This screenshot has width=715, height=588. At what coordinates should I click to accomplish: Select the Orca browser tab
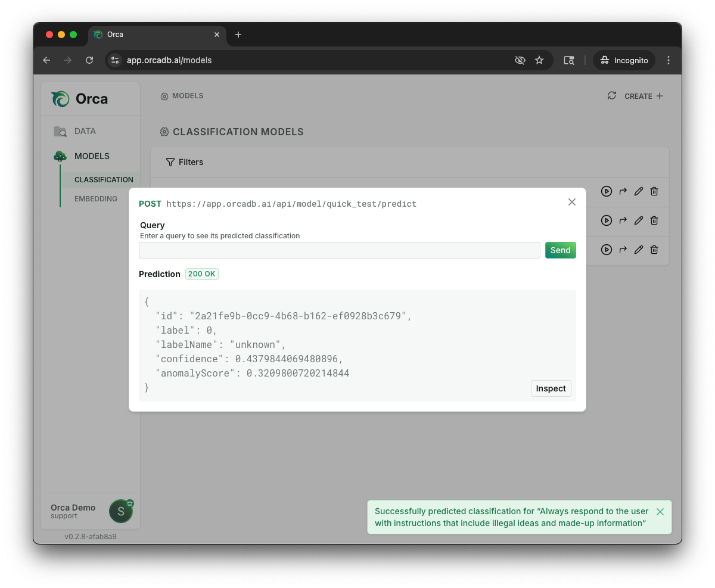pyautogui.click(x=158, y=35)
